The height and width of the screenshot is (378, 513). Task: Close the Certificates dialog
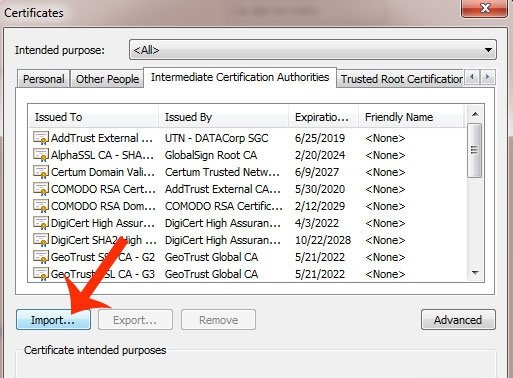coord(485,8)
